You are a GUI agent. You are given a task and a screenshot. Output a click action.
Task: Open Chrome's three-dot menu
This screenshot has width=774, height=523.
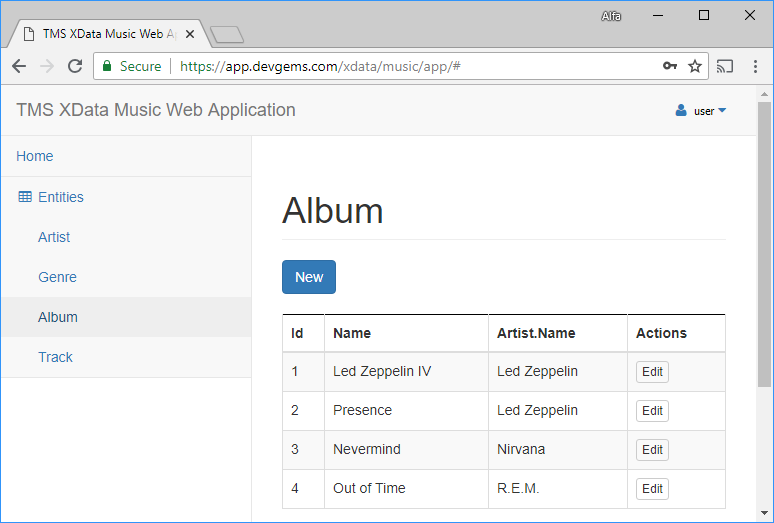point(755,66)
